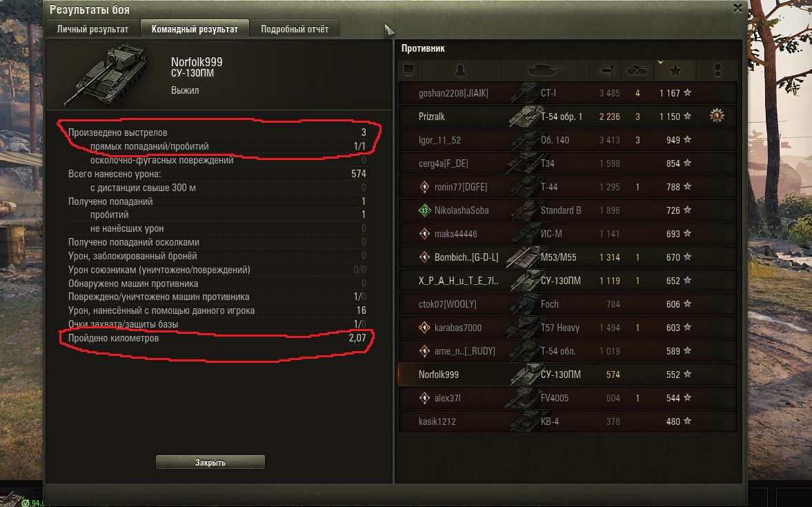Click Prizralk's earned medal badge
The image size is (812, 507).
pos(717,116)
